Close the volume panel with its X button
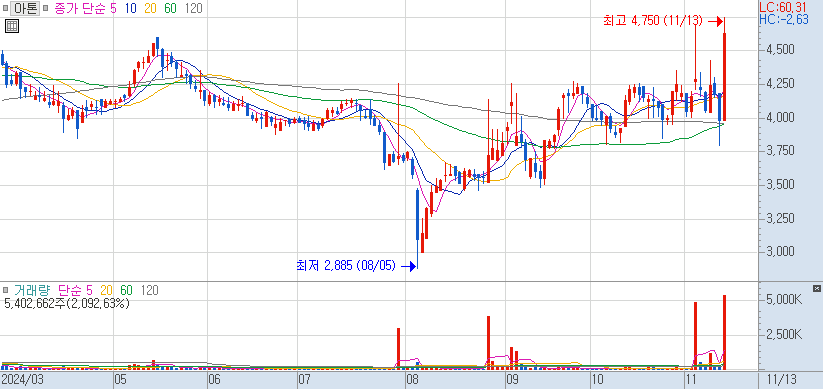823x389 pixels. click(x=816, y=288)
